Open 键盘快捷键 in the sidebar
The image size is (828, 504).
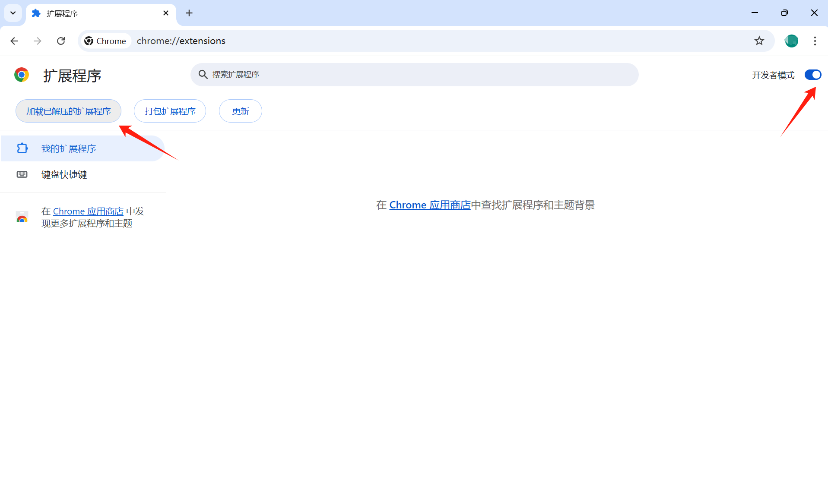click(x=64, y=175)
